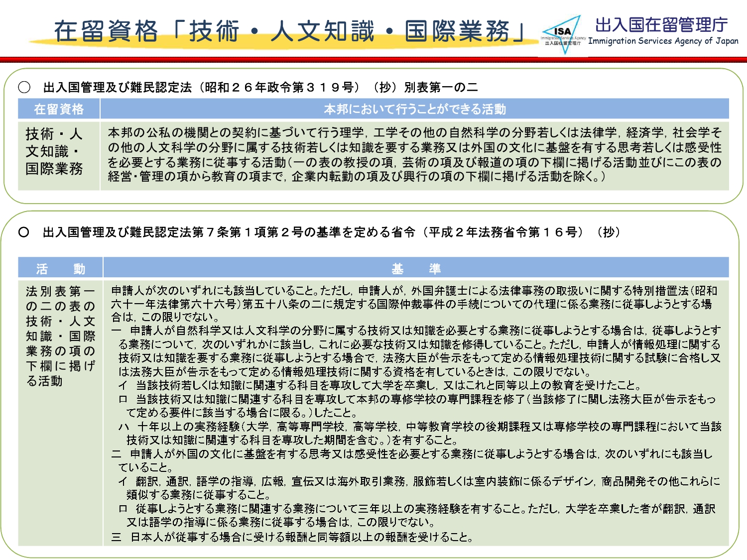Click item 三 日本人が従事する場合に受ける報酬
747x560 pixels.
point(292,537)
